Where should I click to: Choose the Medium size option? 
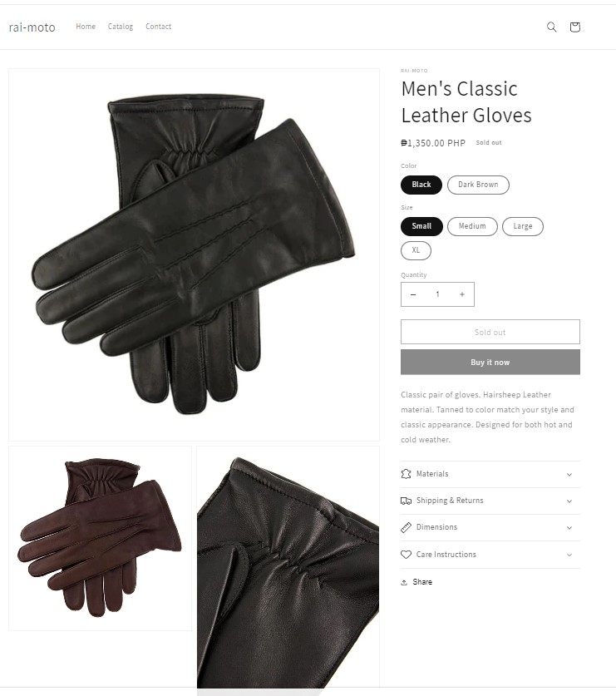click(472, 226)
